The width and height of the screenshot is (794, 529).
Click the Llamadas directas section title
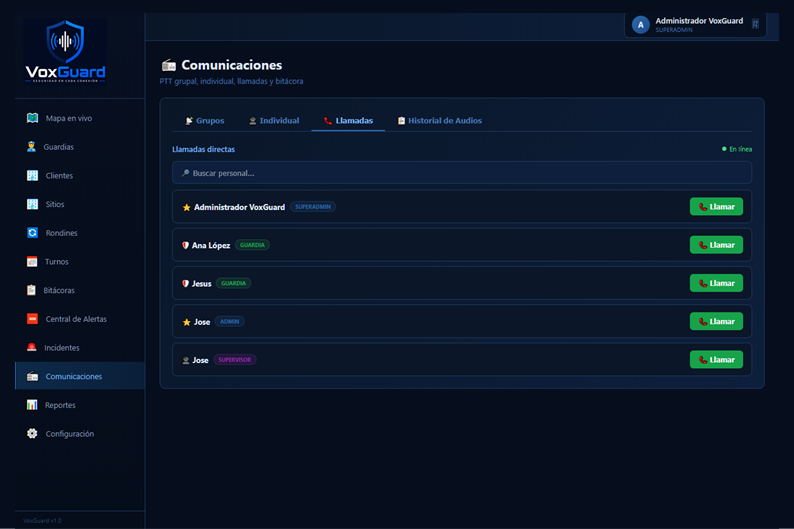click(x=204, y=149)
